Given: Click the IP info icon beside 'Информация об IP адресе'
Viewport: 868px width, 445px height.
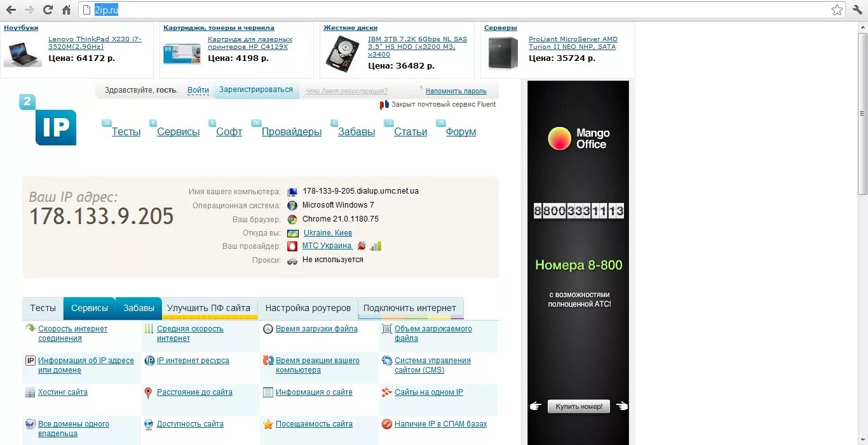Looking at the screenshot, I should tap(31, 361).
